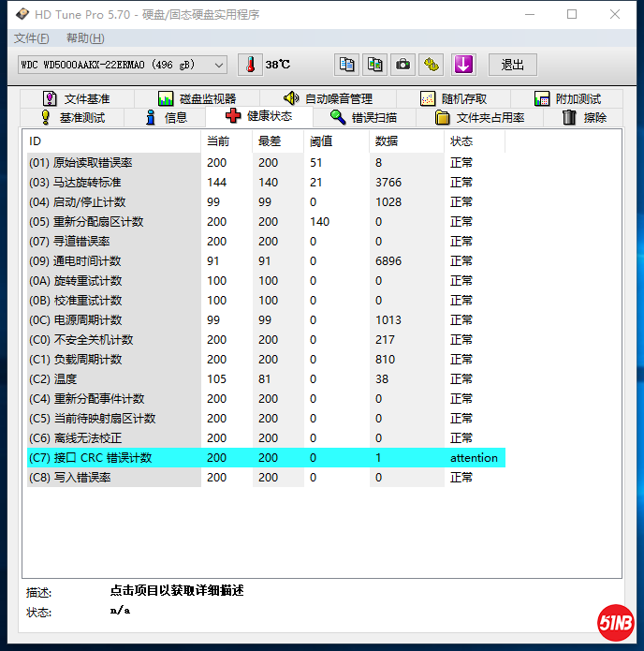This screenshot has height=651, width=644.
Task: Select the 自动噪音管理 tab
Action: (x=328, y=98)
